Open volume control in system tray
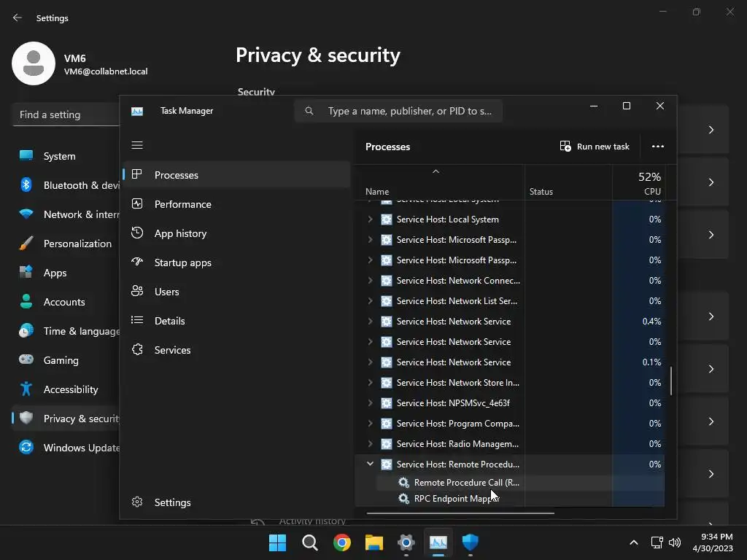 pos(675,542)
